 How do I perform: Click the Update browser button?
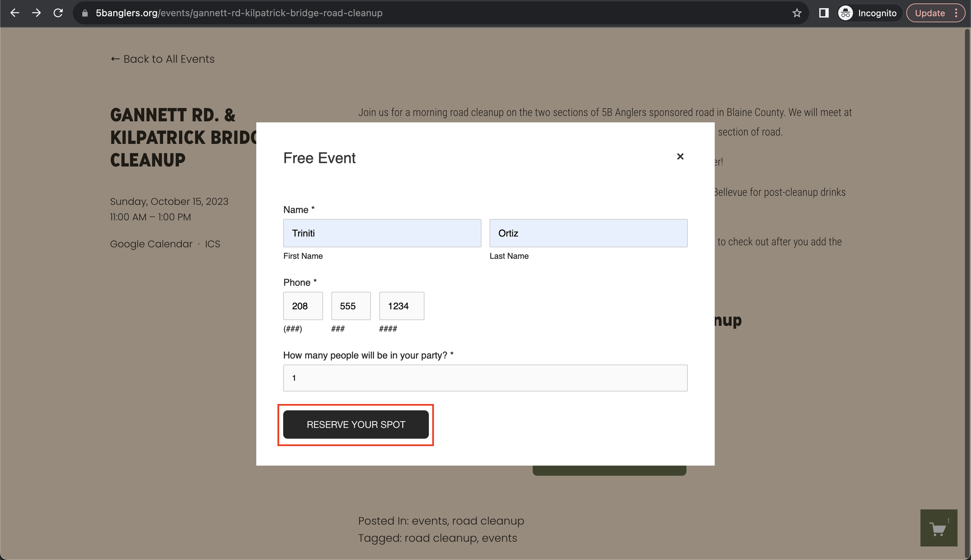930,13
